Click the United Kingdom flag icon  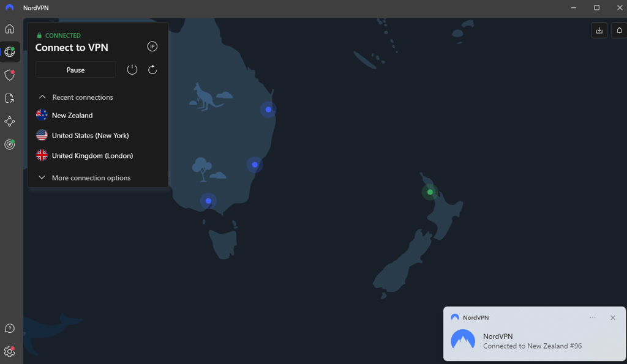[x=42, y=155]
